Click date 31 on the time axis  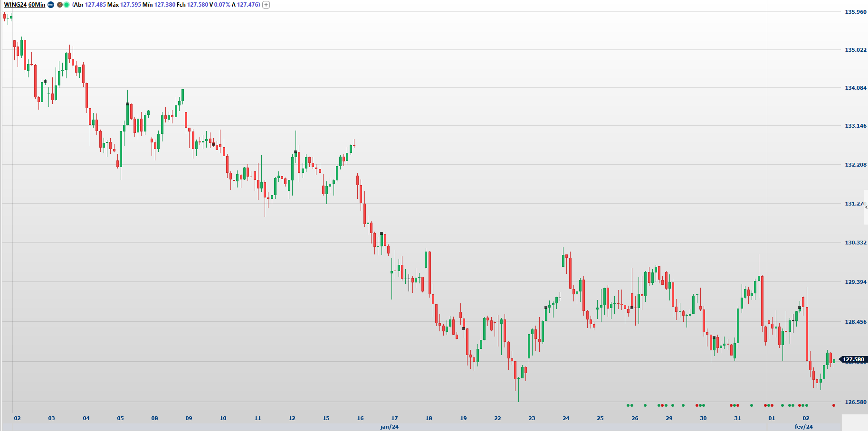pos(737,418)
